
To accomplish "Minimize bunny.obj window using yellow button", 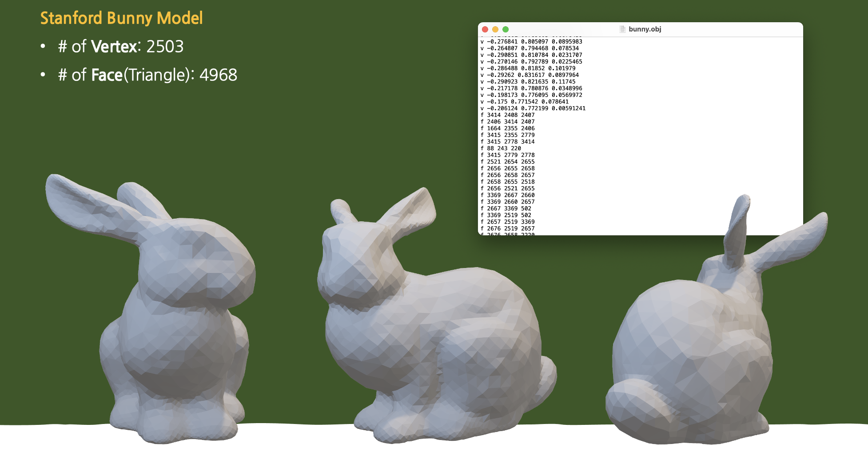I will click(x=495, y=29).
